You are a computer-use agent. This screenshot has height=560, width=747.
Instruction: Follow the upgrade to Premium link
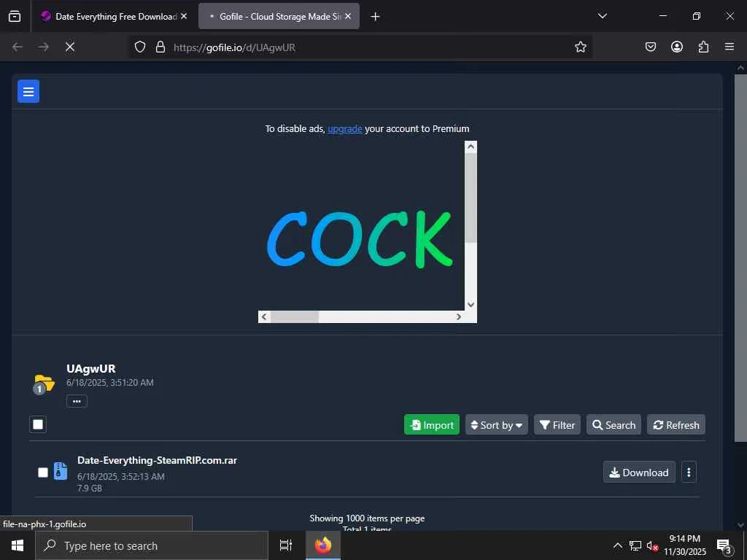coord(345,128)
